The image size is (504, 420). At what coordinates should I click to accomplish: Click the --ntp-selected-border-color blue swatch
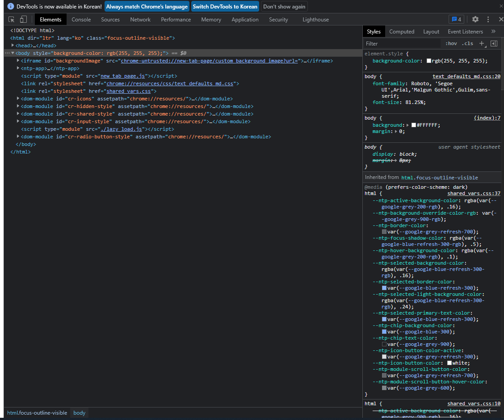click(x=384, y=288)
